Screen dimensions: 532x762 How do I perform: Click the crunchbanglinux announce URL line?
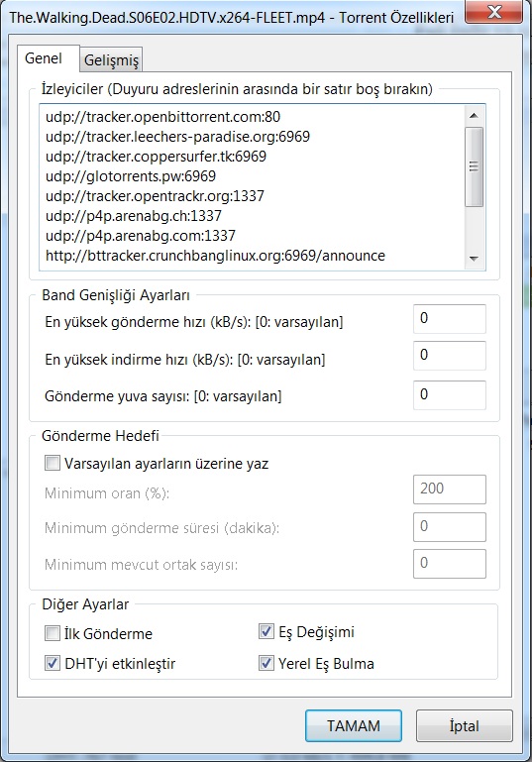click(215, 255)
